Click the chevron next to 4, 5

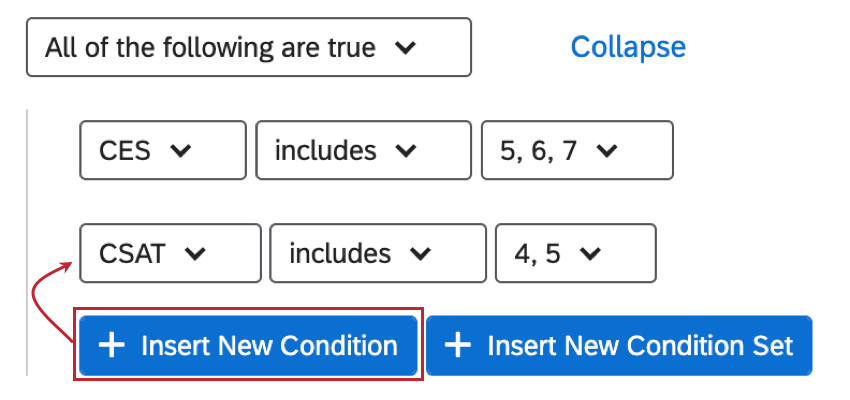click(589, 254)
